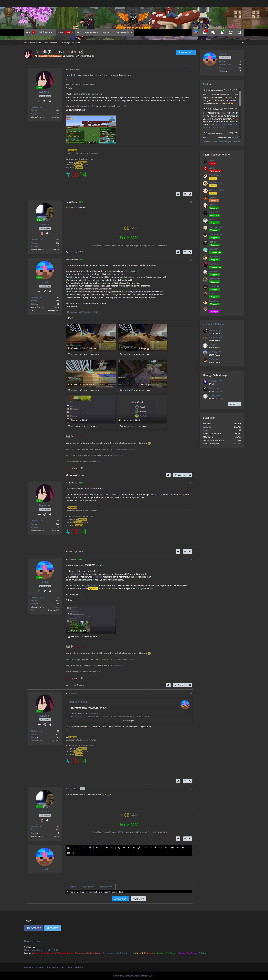Insert a quote block via editor toolbar

click(x=172, y=848)
